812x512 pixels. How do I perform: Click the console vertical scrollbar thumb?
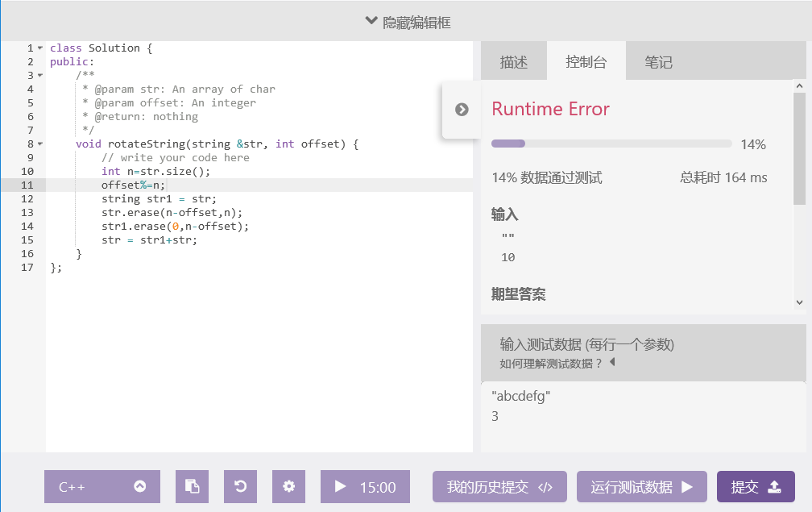coord(799,148)
